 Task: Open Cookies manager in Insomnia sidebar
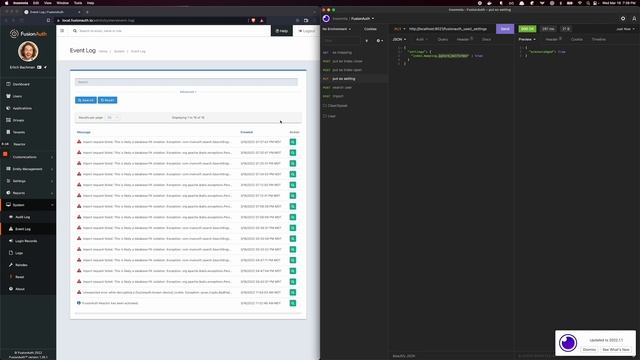coord(370,29)
